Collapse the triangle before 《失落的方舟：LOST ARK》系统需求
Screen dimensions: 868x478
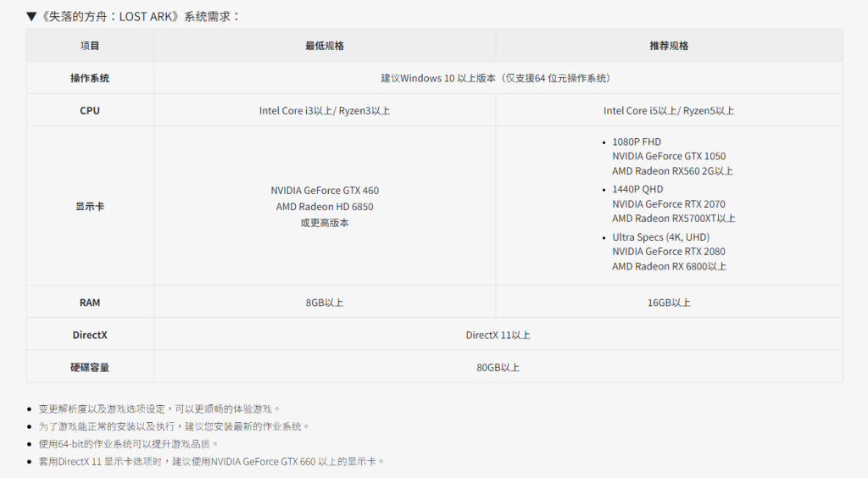tap(31, 17)
